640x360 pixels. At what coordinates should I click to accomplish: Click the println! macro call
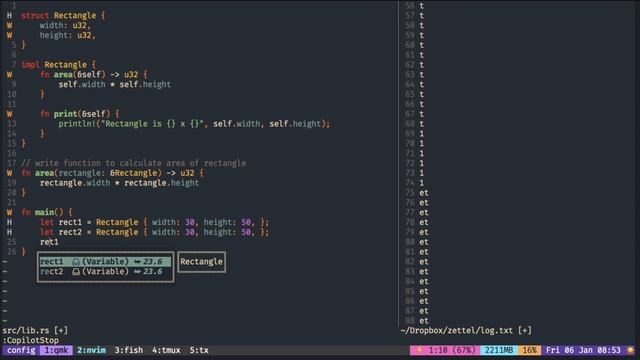point(194,124)
